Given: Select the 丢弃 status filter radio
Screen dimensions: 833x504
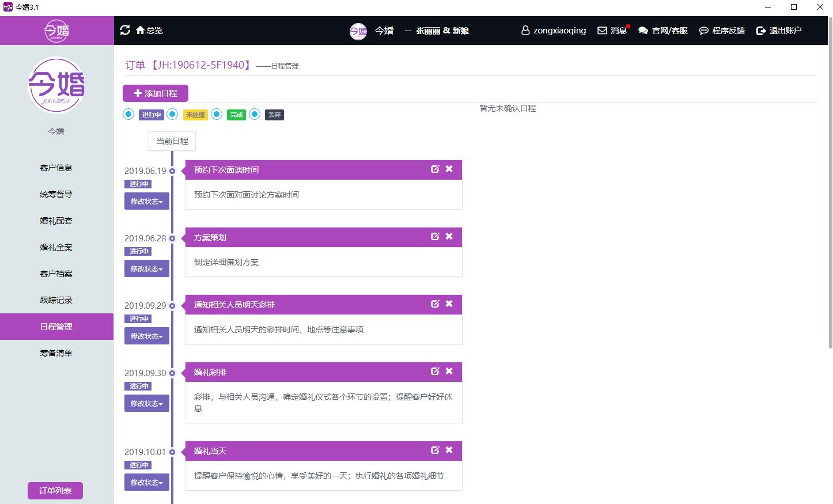Looking at the screenshot, I should click(255, 114).
